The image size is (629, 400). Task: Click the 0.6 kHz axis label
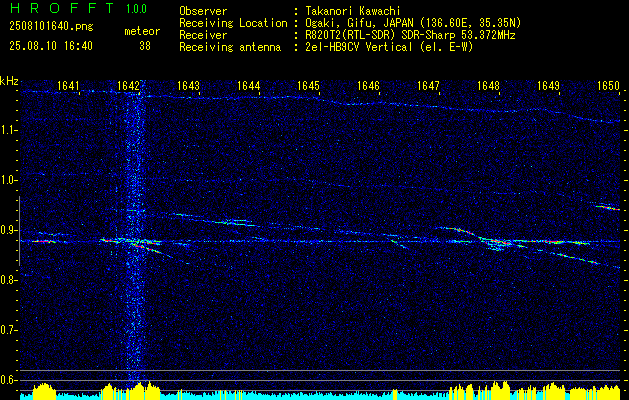(8, 380)
